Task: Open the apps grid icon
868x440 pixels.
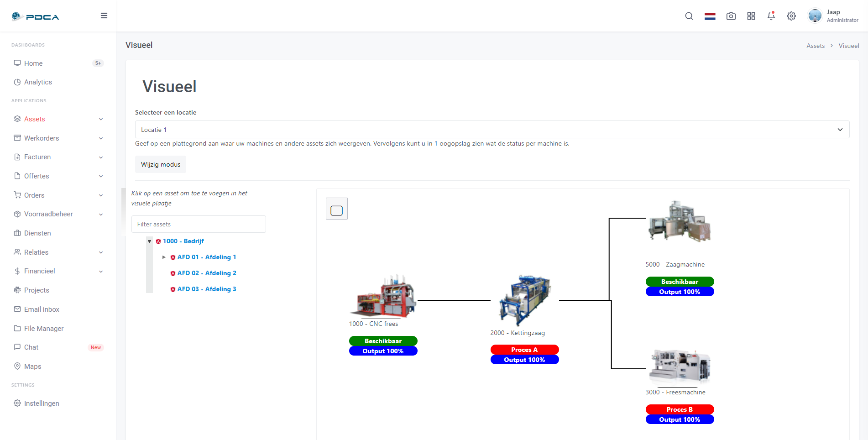Action: tap(751, 16)
